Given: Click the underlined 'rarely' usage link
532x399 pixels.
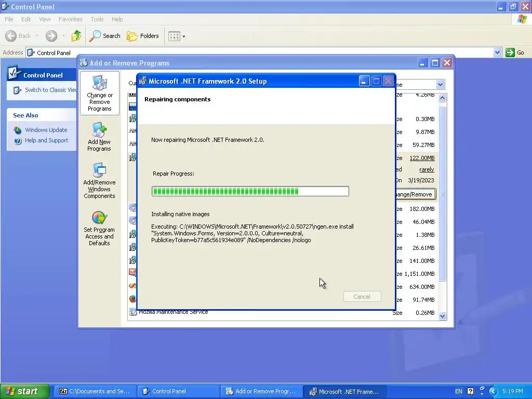Looking at the screenshot, I should click(427, 169).
